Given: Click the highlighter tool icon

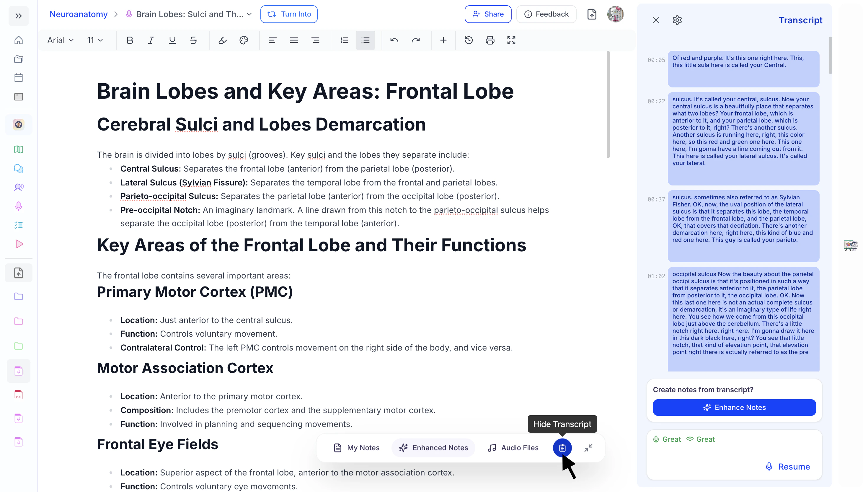Looking at the screenshot, I should 222,40.
